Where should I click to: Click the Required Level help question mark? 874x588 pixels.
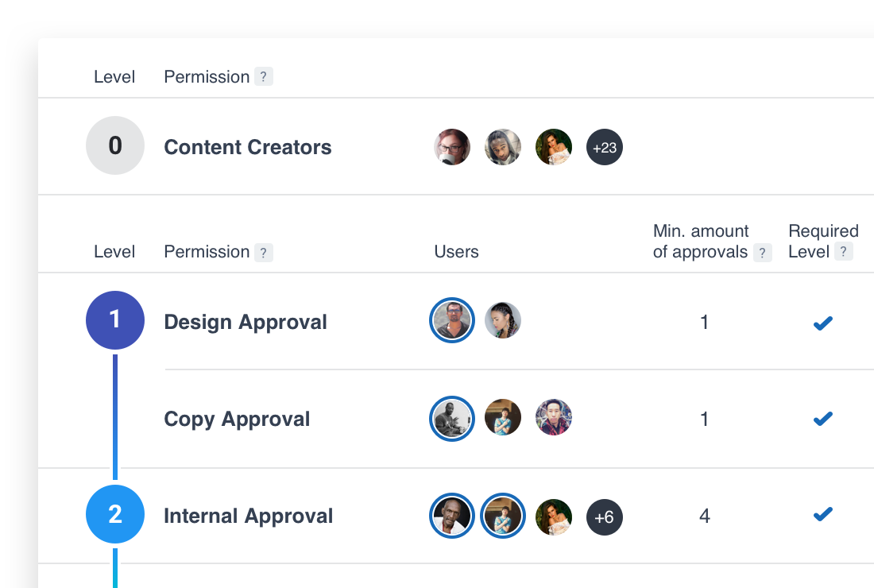point(844,252)
